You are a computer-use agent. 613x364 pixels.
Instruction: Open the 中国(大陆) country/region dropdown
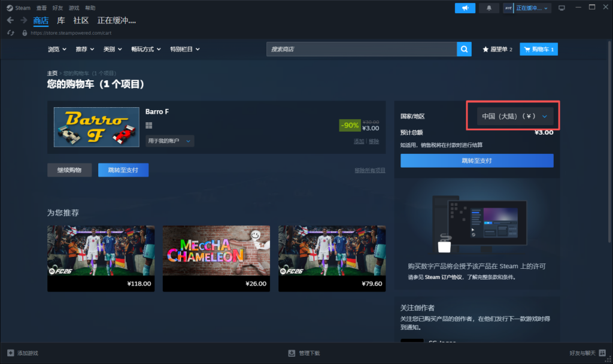[x=515, y=116]
